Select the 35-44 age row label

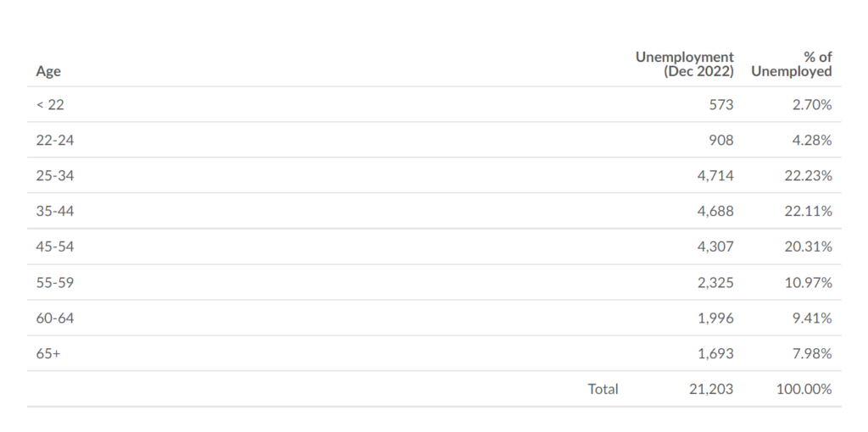(55, 211)
